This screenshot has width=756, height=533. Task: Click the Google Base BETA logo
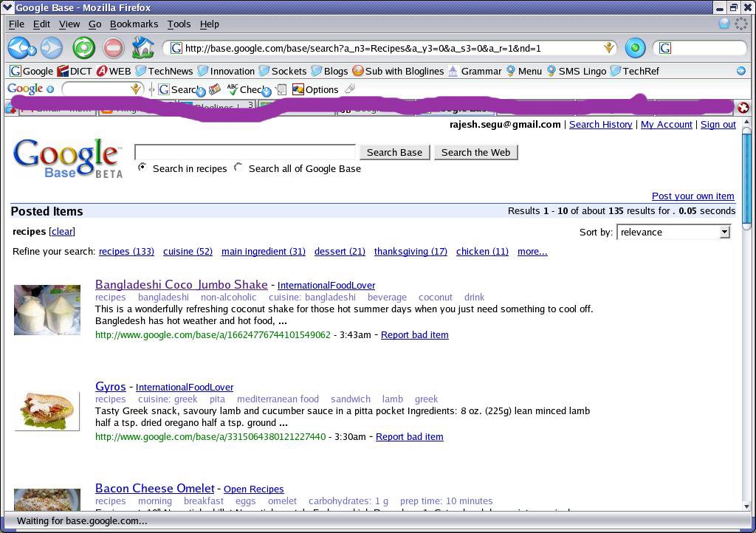[x=67, y=159]
